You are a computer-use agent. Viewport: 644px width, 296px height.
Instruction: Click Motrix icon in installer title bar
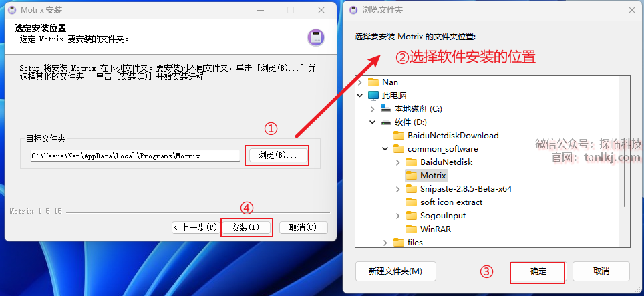click(x=12, y=10)
